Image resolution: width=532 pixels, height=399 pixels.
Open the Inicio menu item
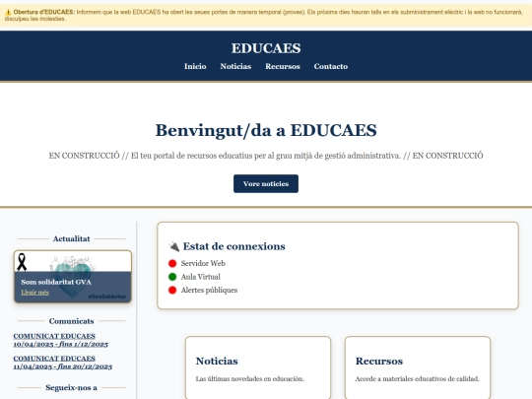(195, 66)
